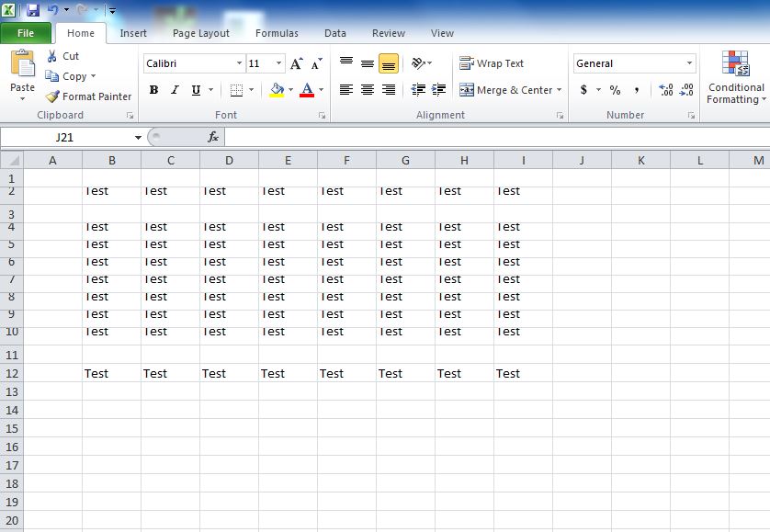
Task: Switch to the Page Layout tab
Action: click(201, 33)
